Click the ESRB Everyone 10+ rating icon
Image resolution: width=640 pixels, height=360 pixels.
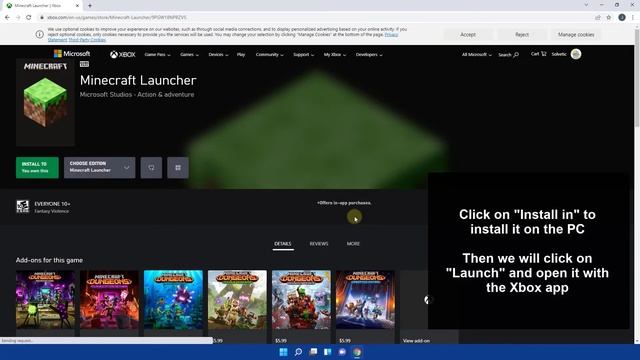(x=22, y=207)
